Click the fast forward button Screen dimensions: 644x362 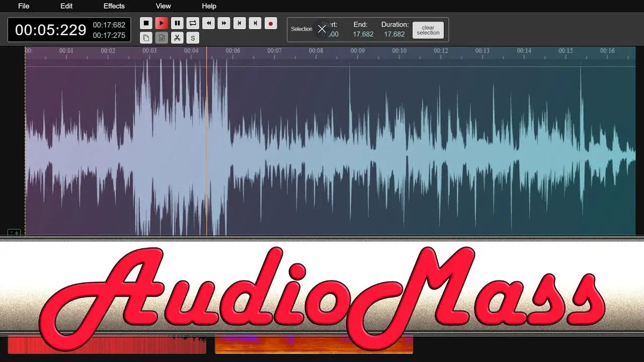(224, 23)
